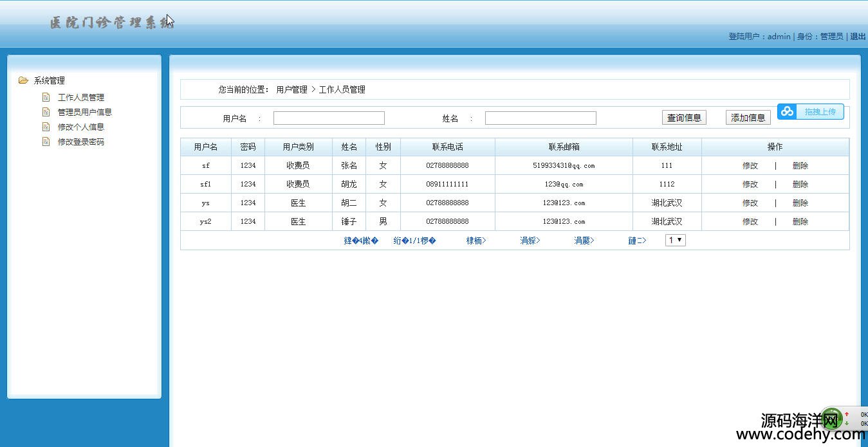Click the last pagination link before page dropdown

point(637,241)
